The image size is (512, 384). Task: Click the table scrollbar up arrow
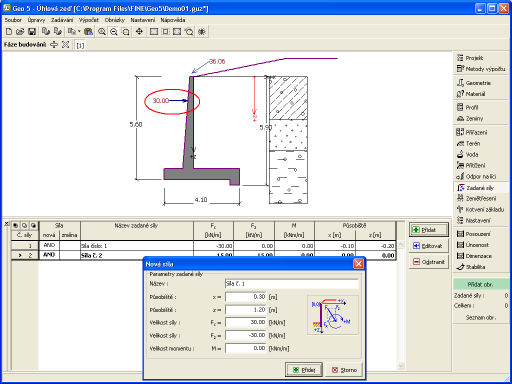[x=401, y=245]
